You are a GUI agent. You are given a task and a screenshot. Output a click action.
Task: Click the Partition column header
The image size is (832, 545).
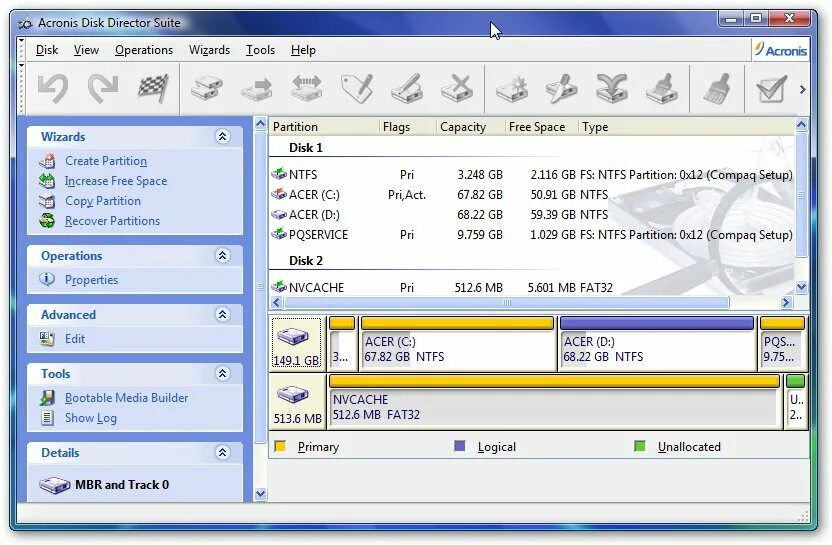click(324, 127)
